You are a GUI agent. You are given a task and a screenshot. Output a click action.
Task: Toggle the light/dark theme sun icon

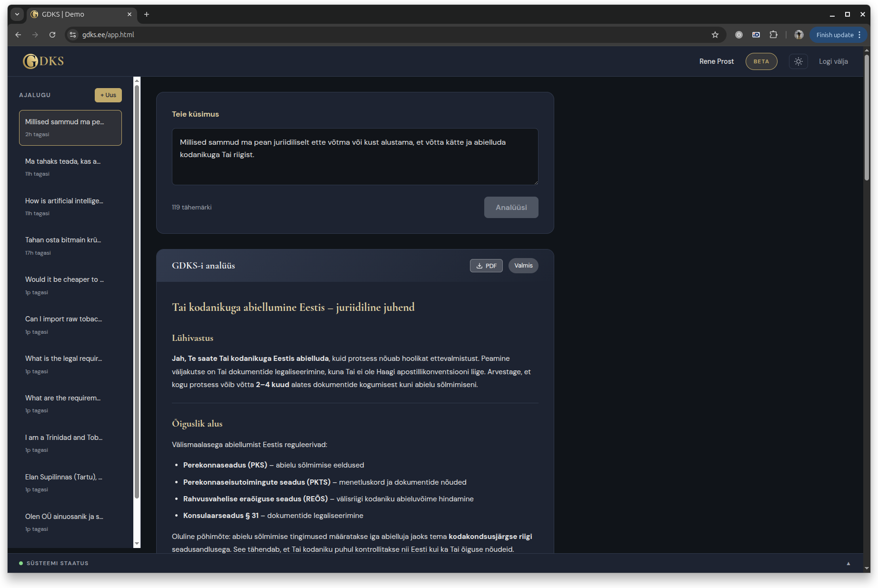coord(798,61)
